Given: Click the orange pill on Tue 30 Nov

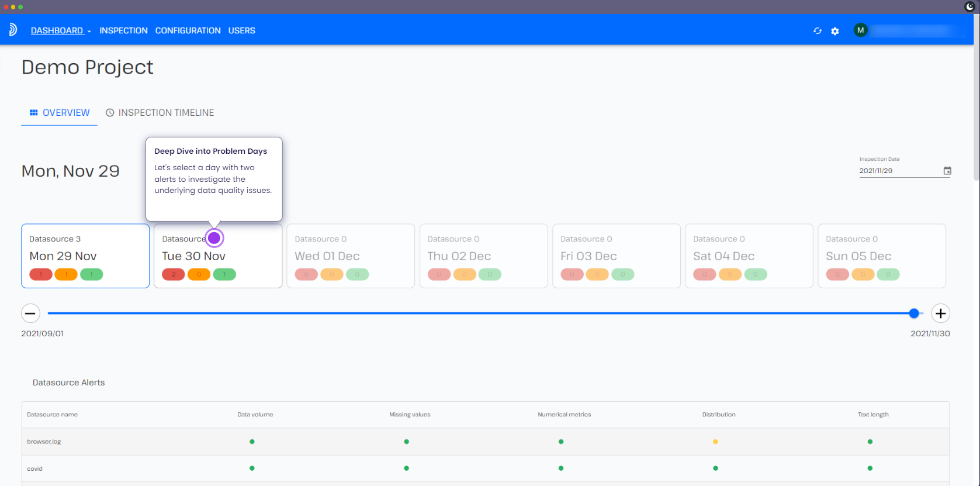Looking at the screenshot, I should (199, 274).
